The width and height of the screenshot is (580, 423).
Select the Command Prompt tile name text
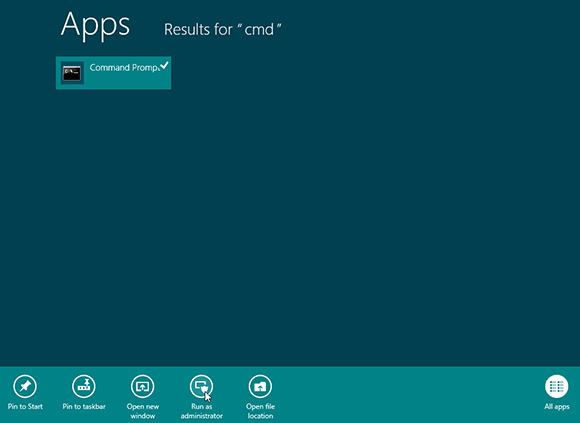(x=124, y=68)
